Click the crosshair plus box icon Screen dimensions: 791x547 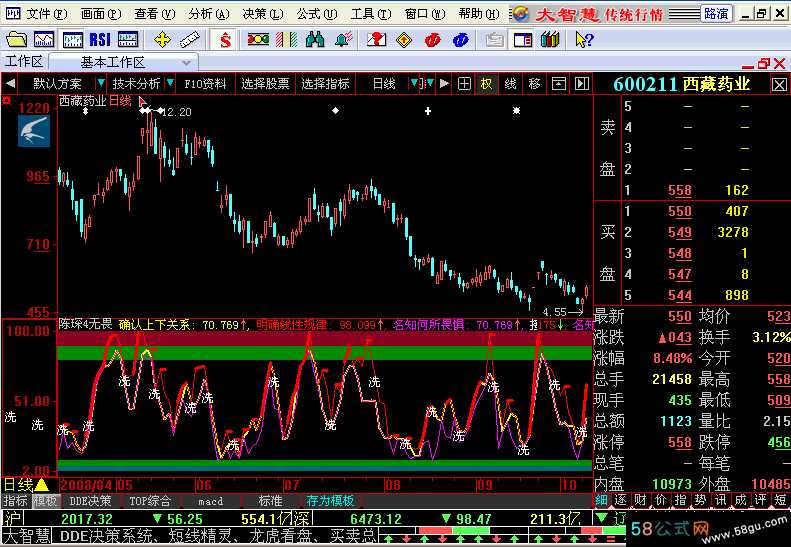(464, 84)
